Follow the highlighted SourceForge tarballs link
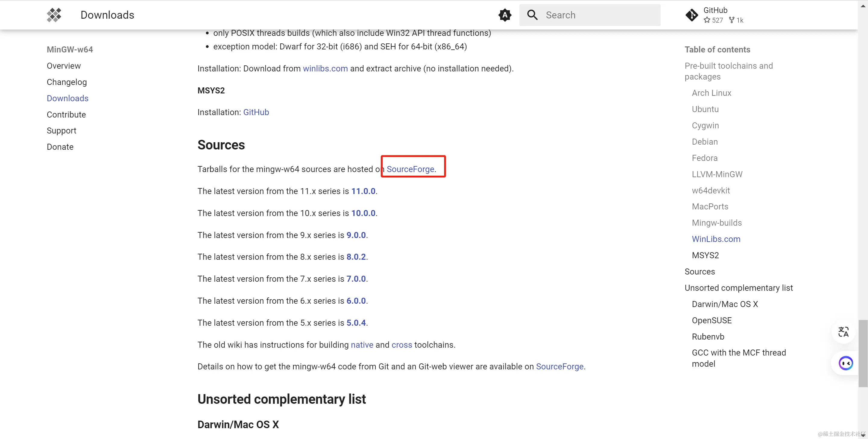The width and height of the screenshot is (868, 439). click(x=410, y=169)
